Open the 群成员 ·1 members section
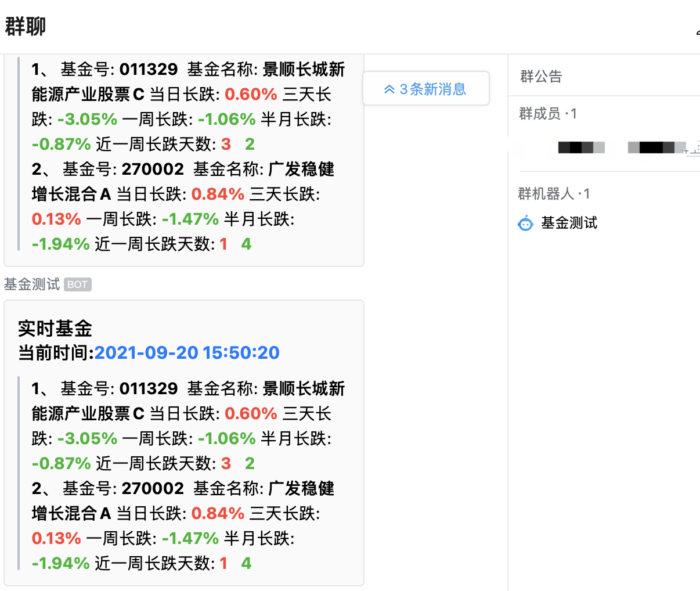Screen dimensions: 700x591 pyautogui.click(x=547, y=114)
